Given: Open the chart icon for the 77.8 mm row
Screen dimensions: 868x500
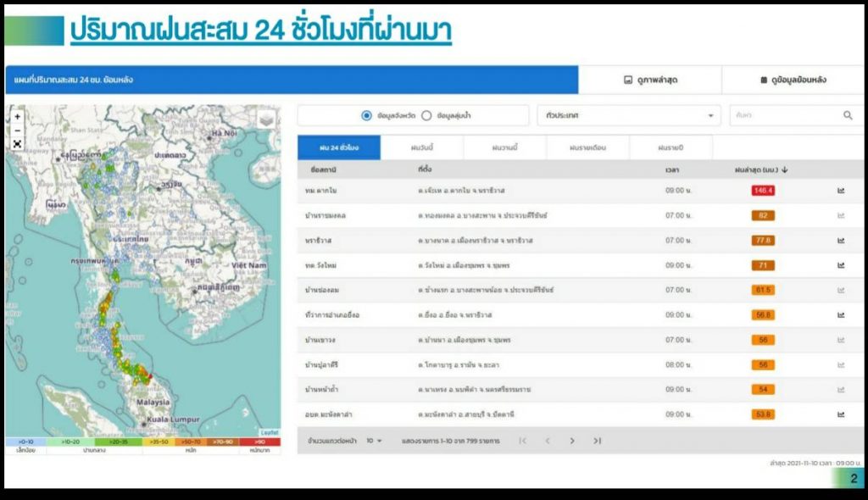Looking at the screenshot, I should 841,241.
